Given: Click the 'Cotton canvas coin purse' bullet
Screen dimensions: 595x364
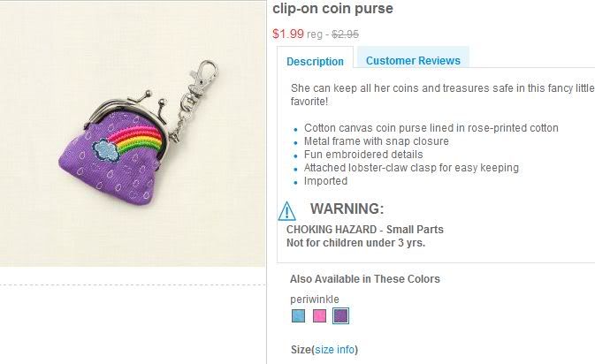Looking at the screenshot, I should [431, 128].
